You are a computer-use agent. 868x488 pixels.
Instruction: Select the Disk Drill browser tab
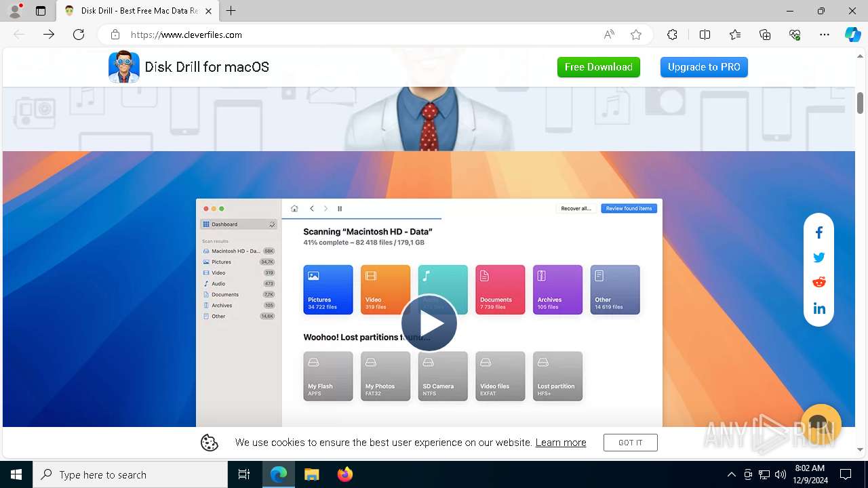pos(138,11)
